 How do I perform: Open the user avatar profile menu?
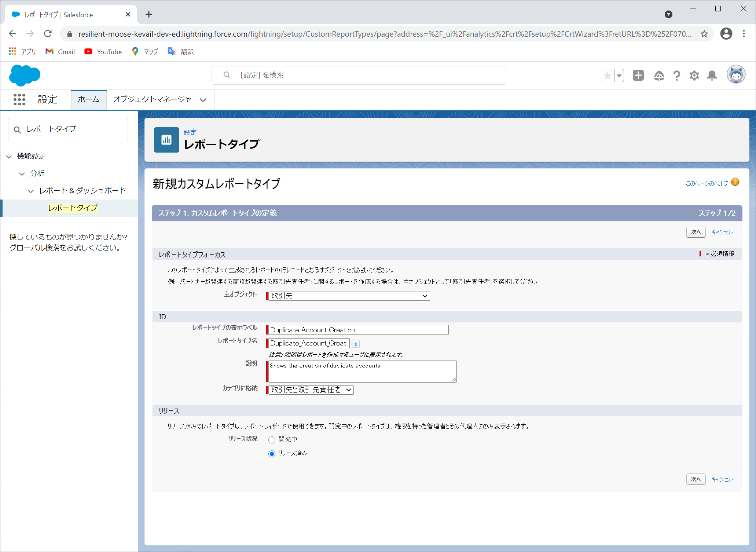[x=736, y=75]
